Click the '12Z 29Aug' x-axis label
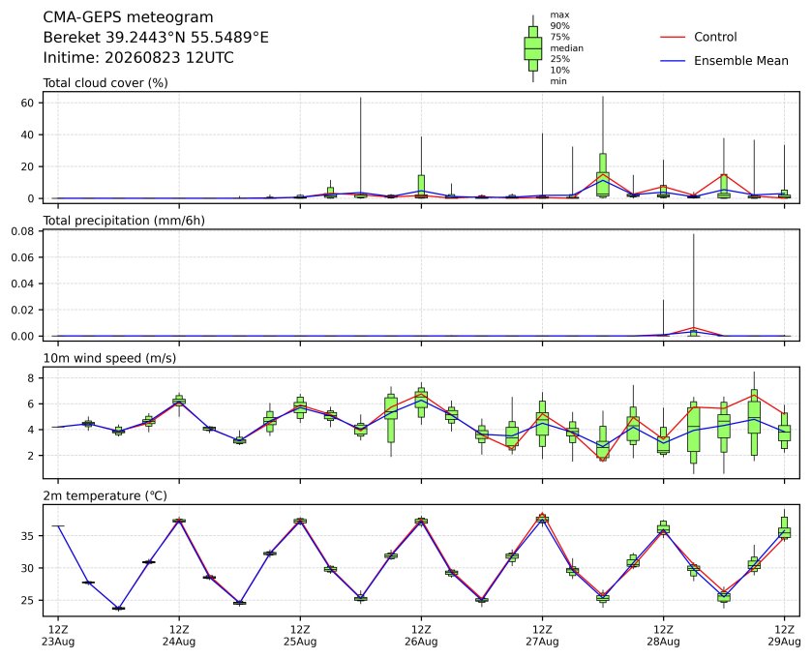The height and width of the screenshot is (658, 812). pyautogui.click(x=784, y=636)
